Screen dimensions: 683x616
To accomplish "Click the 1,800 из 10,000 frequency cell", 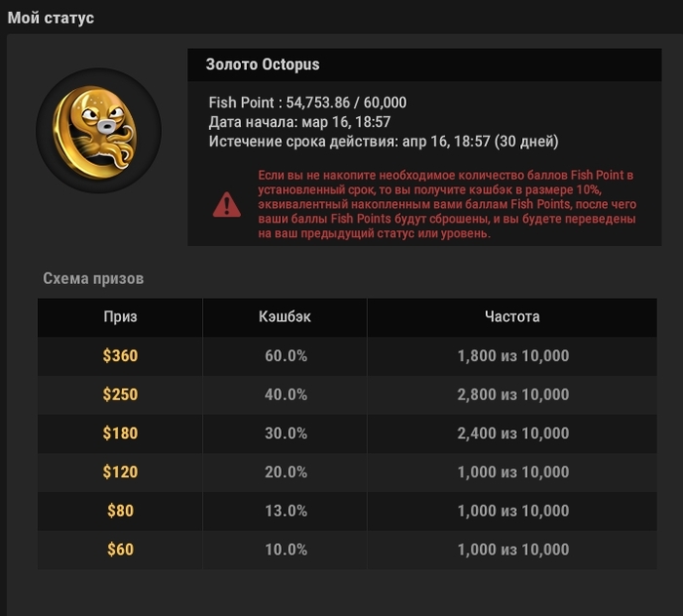I will point(512,355).
